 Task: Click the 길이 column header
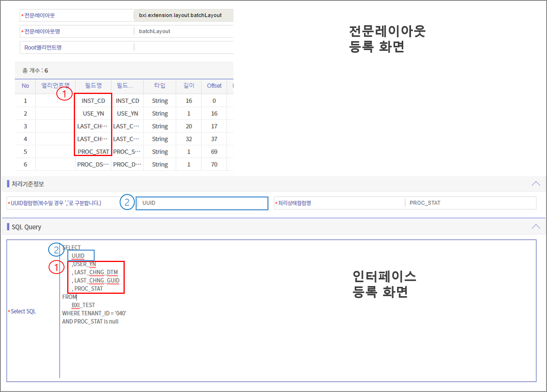coord(189,86)
